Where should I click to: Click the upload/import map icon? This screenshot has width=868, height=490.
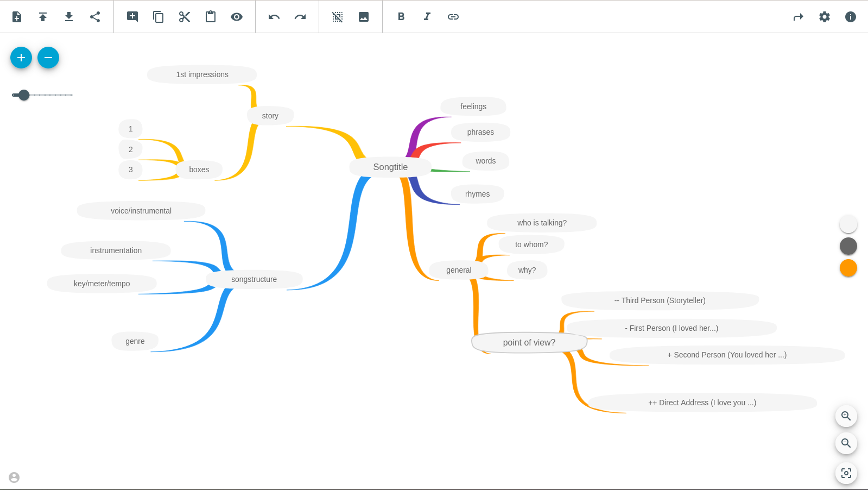pyautogui.click(x=43, y=17)
